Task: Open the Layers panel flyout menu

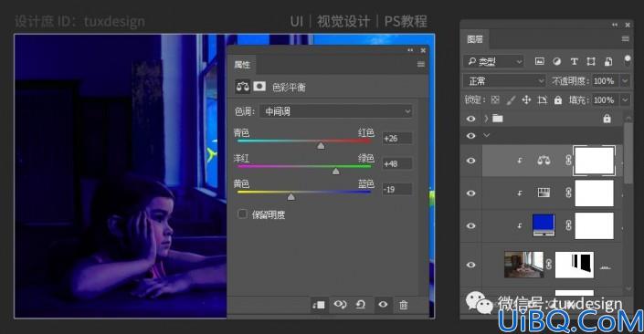Action: tap(625, 39)
